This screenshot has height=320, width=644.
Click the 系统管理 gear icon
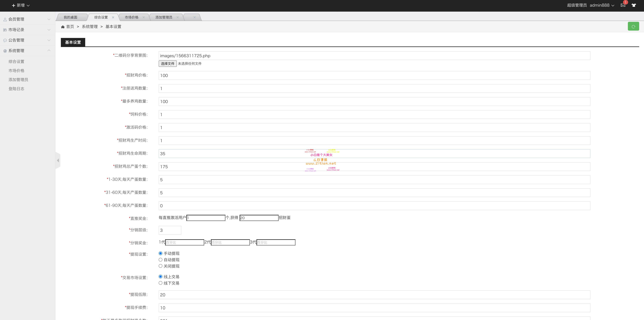point(5,51)
